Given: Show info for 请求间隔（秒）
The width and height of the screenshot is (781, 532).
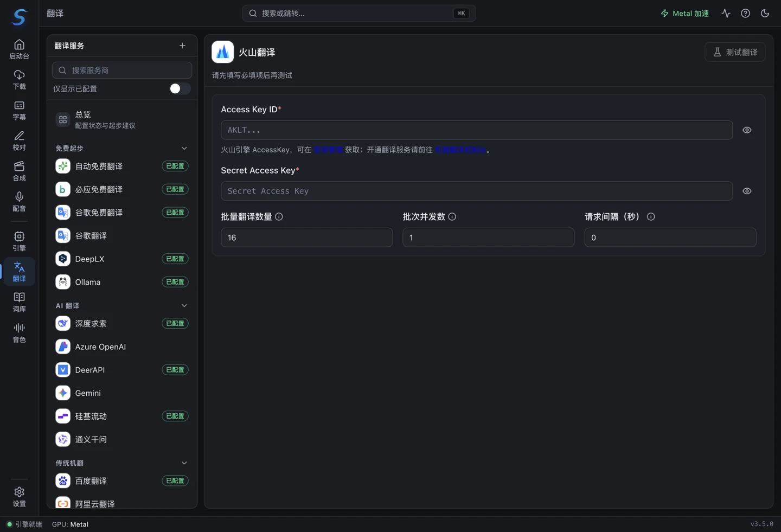Looking at the screenshot, I should [x=651, y=216].
